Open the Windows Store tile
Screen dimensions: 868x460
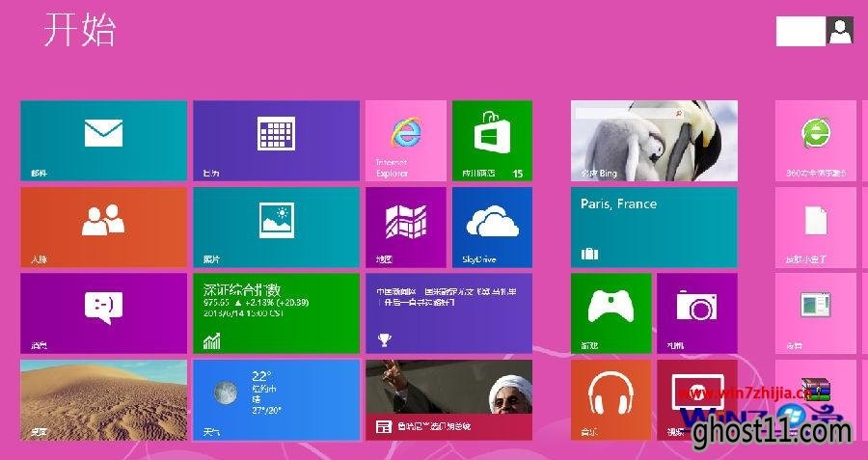(x=492, y=141)
